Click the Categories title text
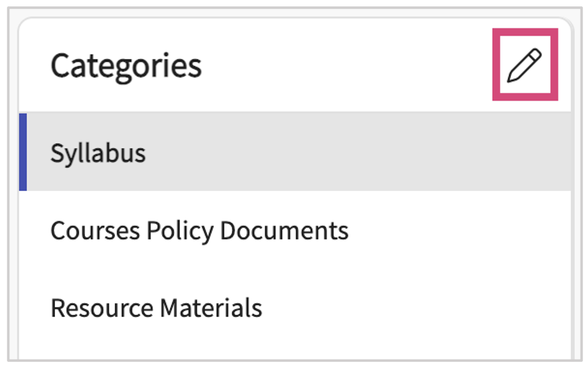Viewport: 588px width, 367px height. (126, 66)
